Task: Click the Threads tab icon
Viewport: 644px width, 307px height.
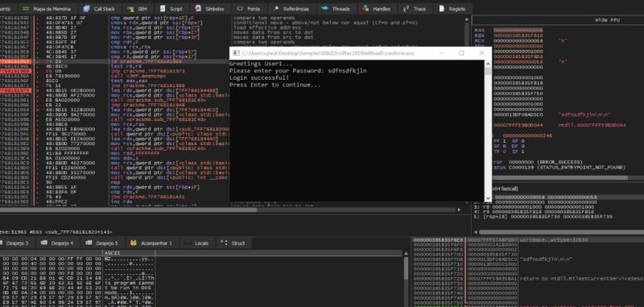Action: 325,9
